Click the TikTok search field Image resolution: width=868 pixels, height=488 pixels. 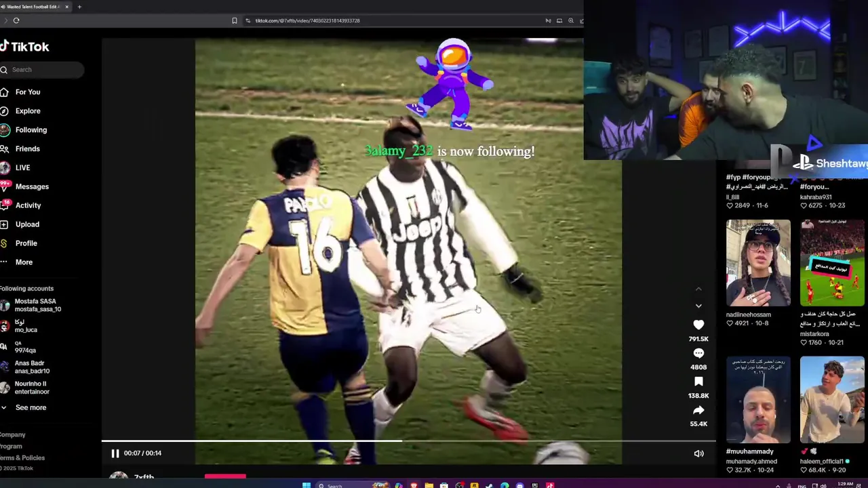click(x=42, y=70)
